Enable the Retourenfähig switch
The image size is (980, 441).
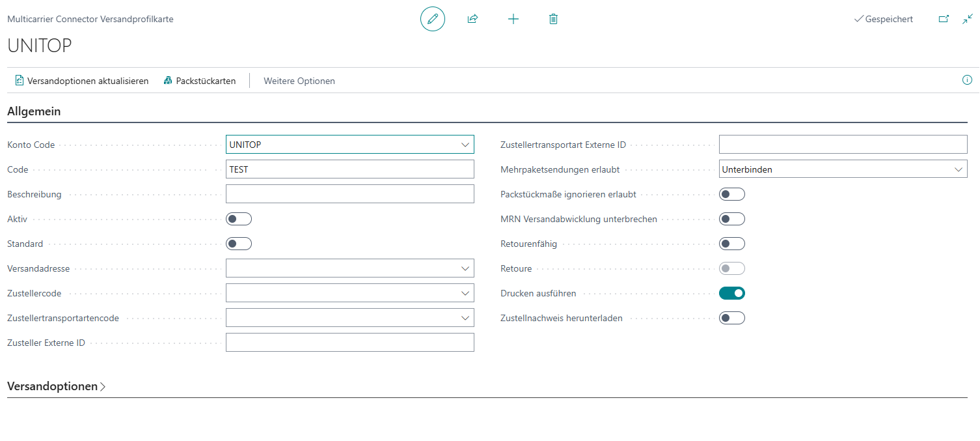pos(732,244)
